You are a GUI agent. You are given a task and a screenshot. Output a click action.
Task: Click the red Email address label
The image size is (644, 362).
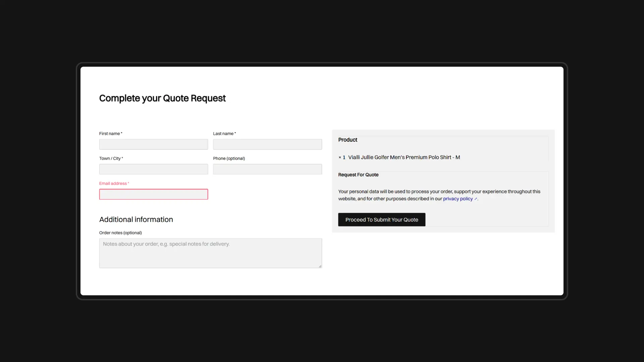[x=113, y=184]
